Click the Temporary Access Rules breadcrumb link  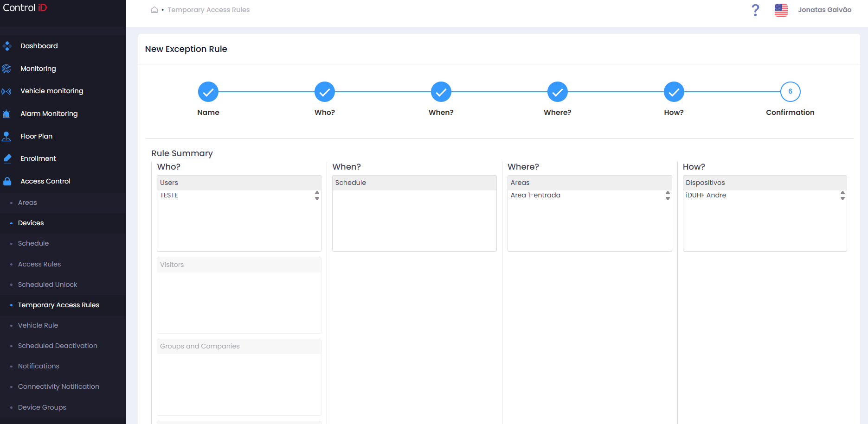point(208,10)
